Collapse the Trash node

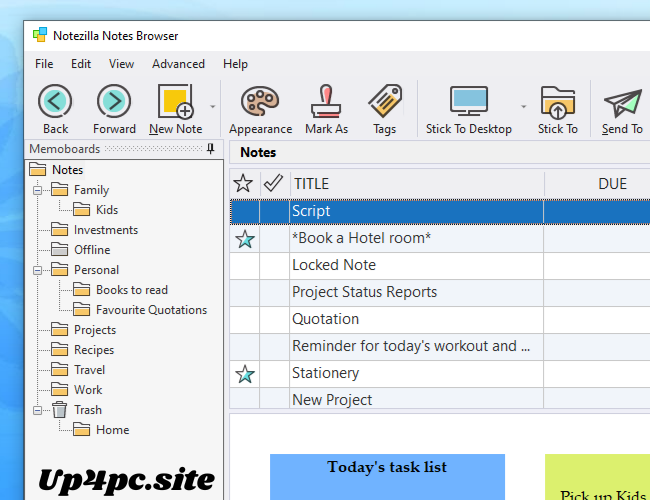coord(37,410)
